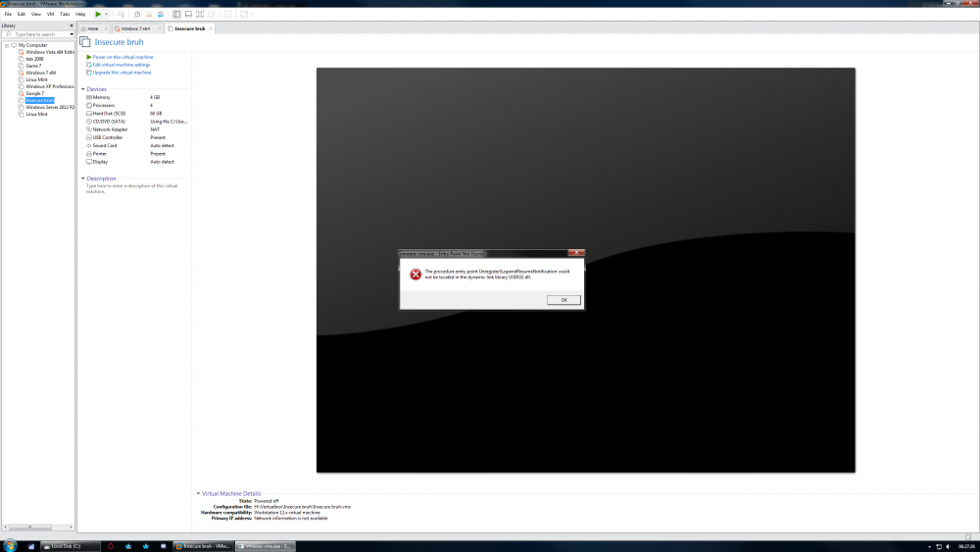The image size is (980, 552).
Task: Open the Tabs menu
Action: point(65,14)
